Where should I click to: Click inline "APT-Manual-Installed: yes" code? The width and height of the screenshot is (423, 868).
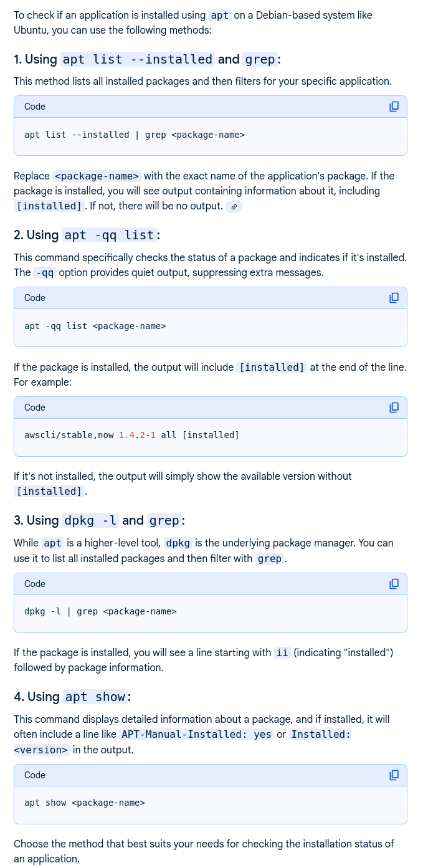point(196,735)
